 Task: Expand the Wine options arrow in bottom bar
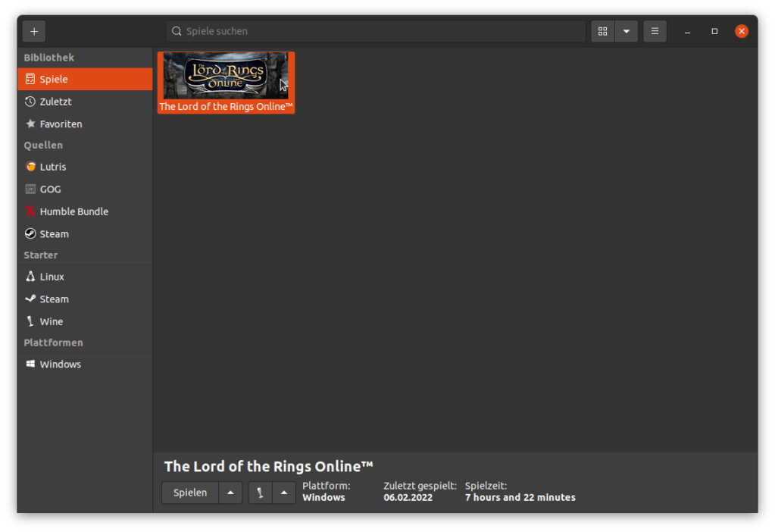(284, 493)
